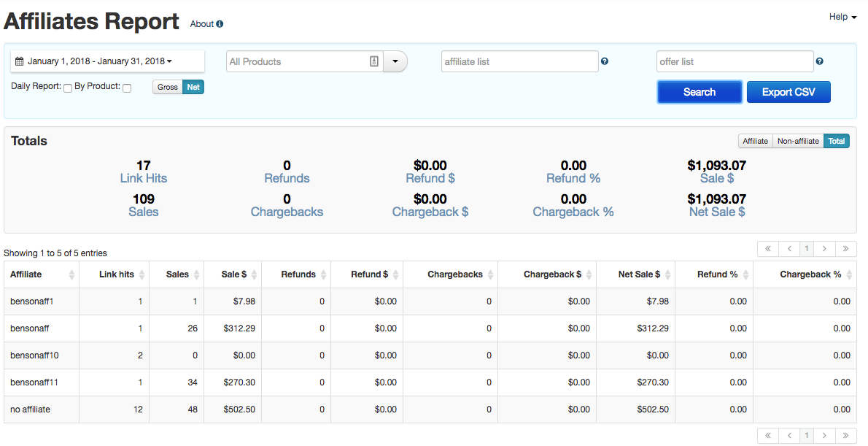Jump to the last page using the double-arrow icon

click(845, 248)
